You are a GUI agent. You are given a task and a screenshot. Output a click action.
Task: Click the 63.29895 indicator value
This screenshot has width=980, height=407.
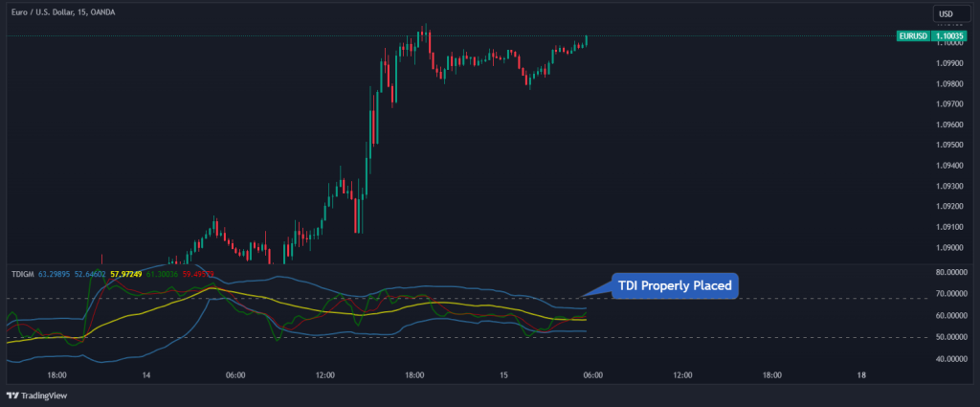click(55, 274)
